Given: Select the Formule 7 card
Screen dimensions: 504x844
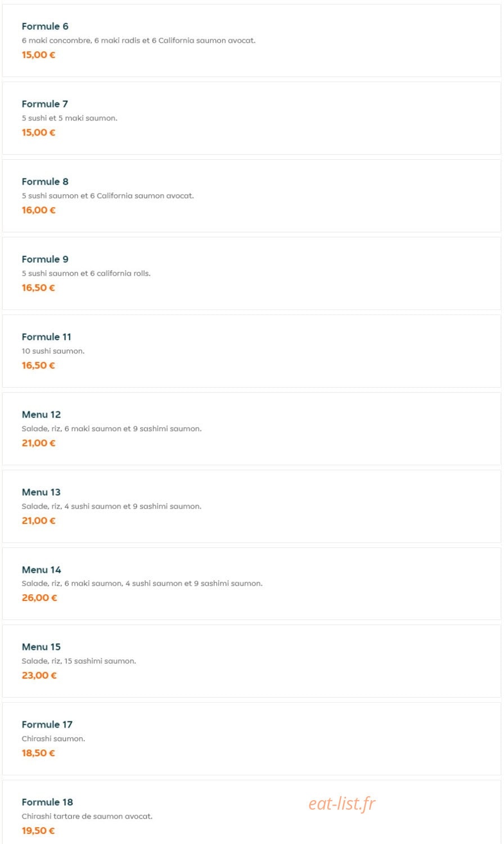Looking at the screenshot, I should coord(251,118).
